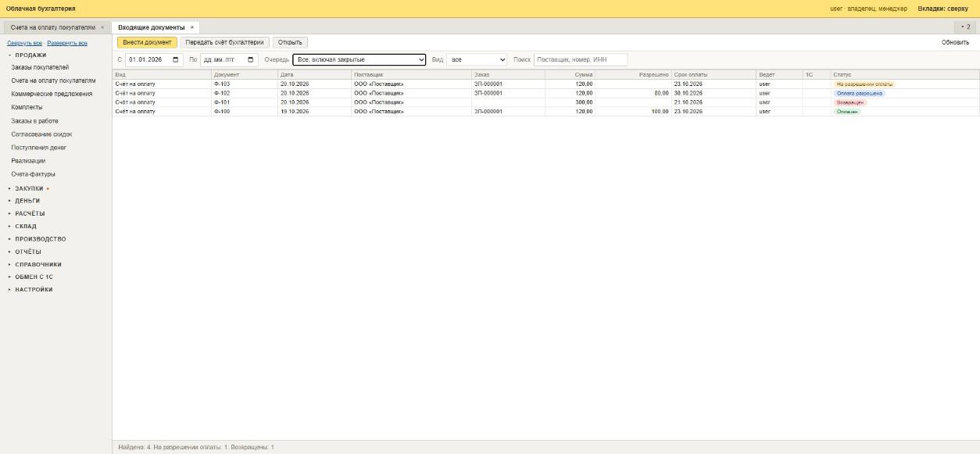Image resolution: width=980 pixels, height=454 pixels.
Task: Expand the «Обмен с 1С» sidebar section
Action: pos(34,277)
